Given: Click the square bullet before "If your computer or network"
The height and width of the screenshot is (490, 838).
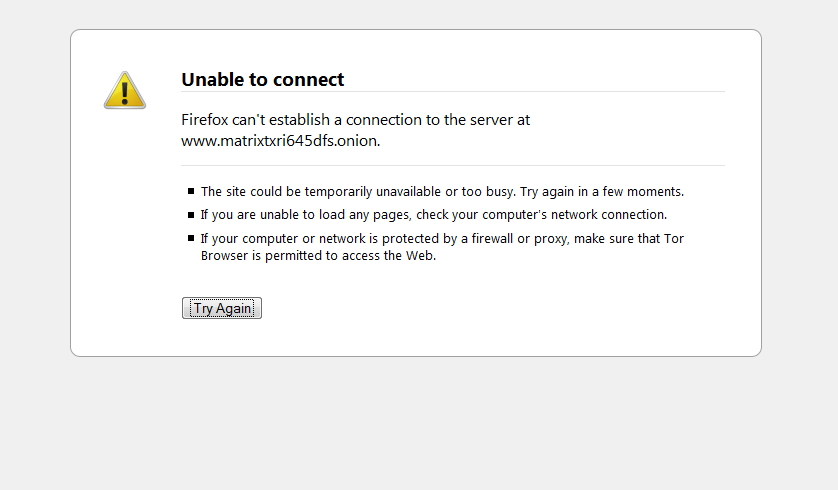Looking at the screenshot, I should click(191, 238).
